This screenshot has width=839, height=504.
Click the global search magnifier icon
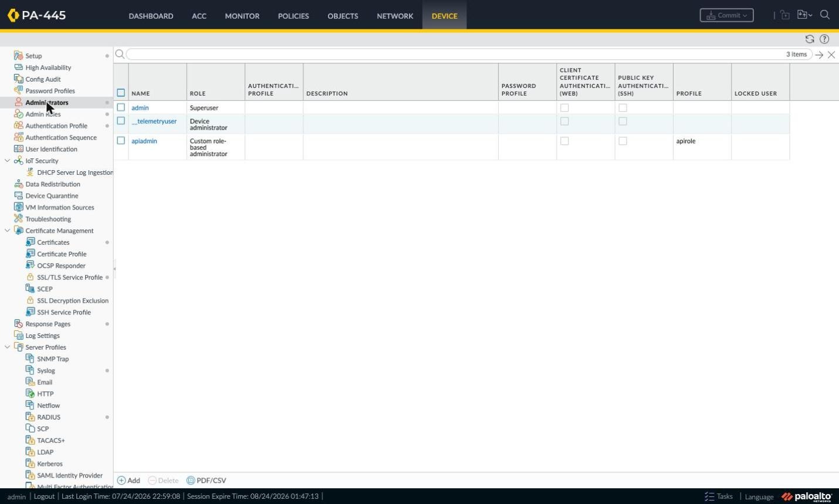pos(825,15)
